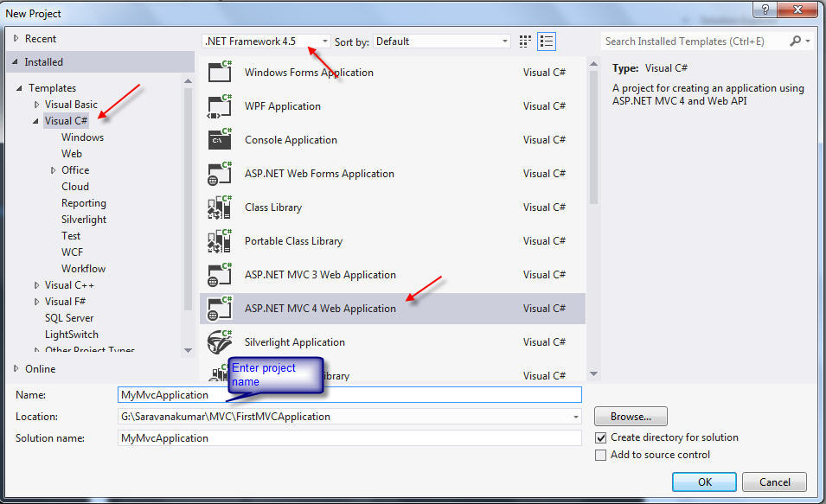Select the Web category under Visual C#
Screen dimensions: 826x504
[72, 153]
